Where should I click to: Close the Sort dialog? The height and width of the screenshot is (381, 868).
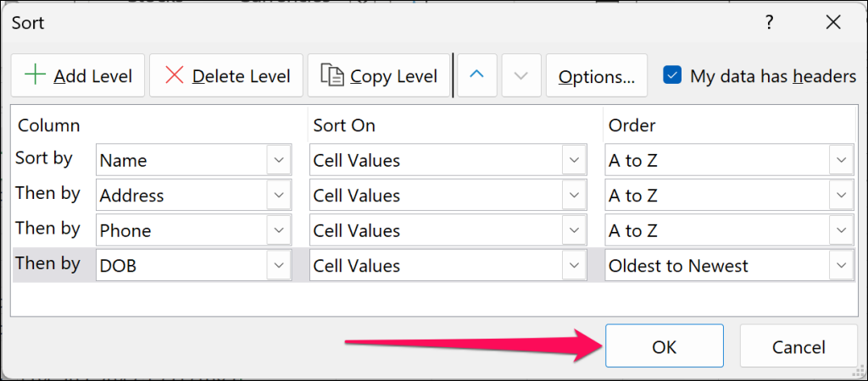coord(832,23)
